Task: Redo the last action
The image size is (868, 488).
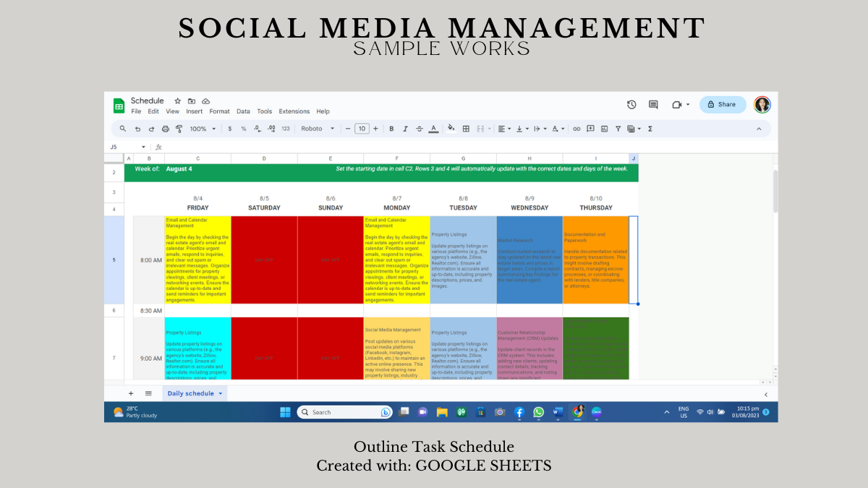Action: 151,129
